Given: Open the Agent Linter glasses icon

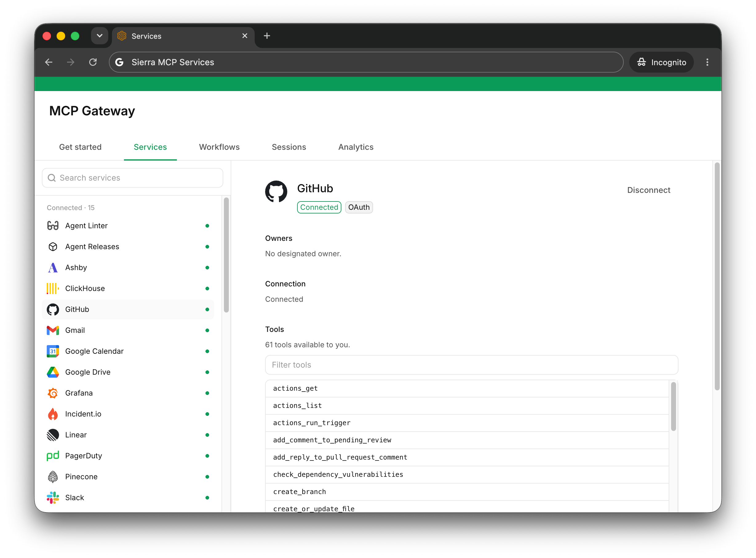Looking at the screenshot, I should coord(53,226).
